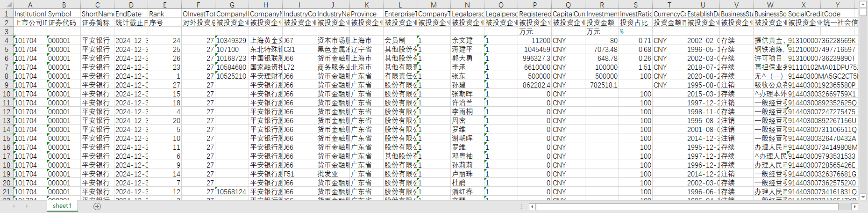
Task: Click the ShortName header cell
Action: pos(97,14)
